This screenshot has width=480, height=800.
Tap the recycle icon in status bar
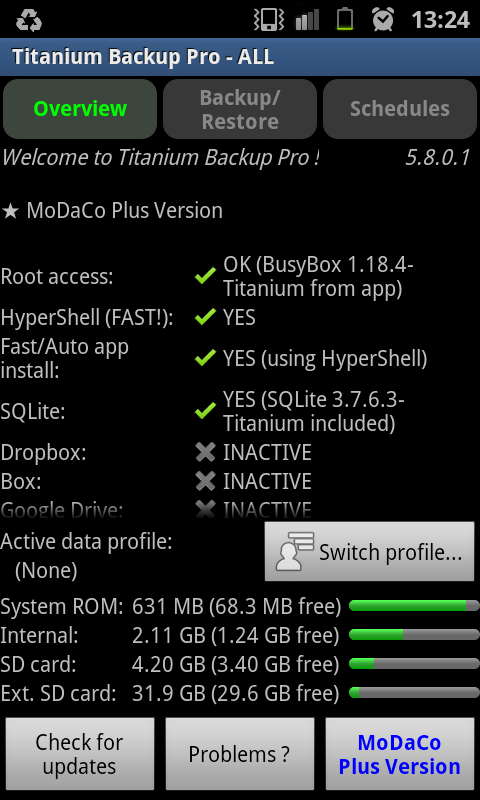pos(29,20)
